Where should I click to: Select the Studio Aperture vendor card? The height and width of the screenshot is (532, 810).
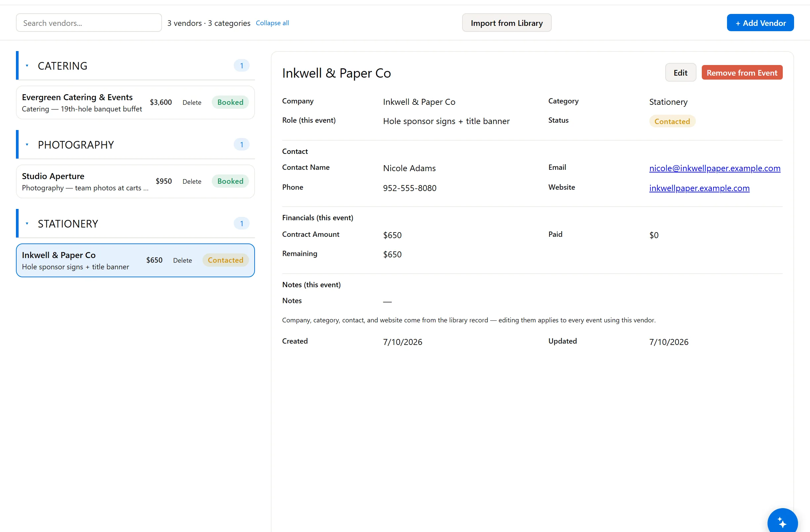pyautogui.click(x=135, y=181)
